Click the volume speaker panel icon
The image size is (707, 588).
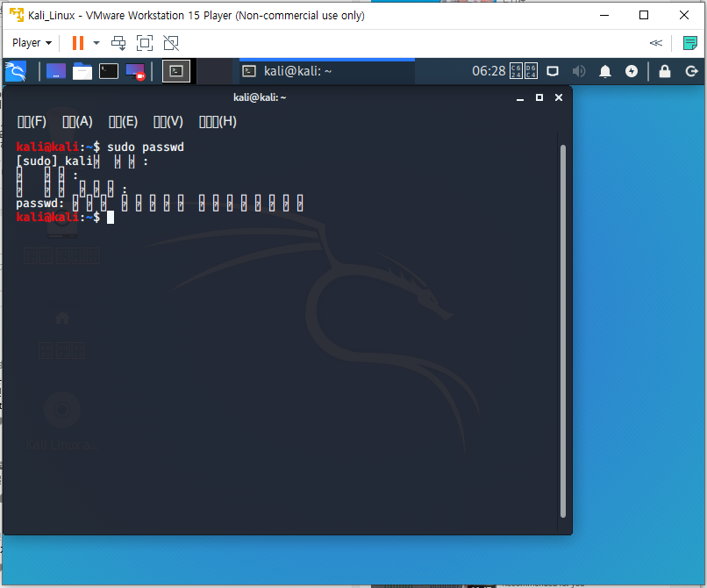point(579,71)
